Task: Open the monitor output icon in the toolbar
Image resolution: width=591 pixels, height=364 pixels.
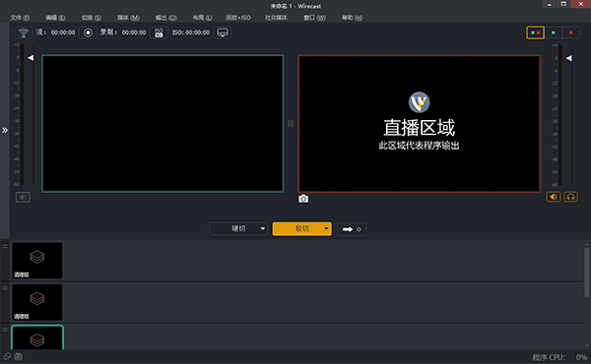Action: [223, 32]
